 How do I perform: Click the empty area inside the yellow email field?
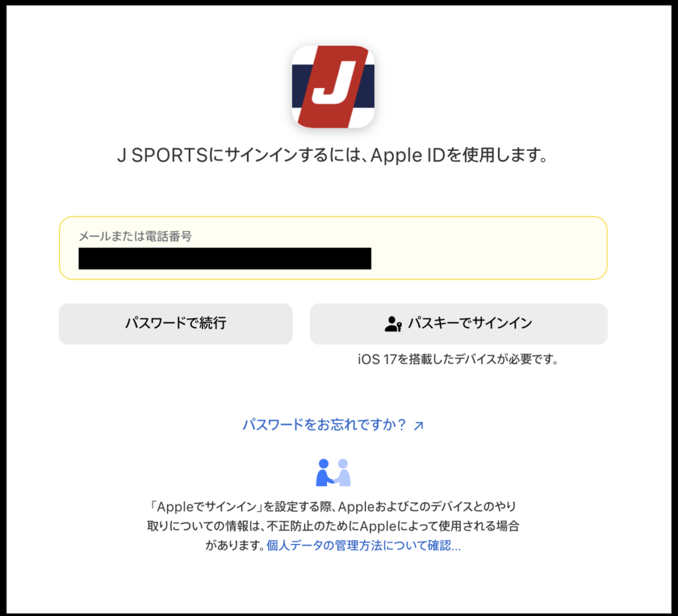tap(489, 258)
